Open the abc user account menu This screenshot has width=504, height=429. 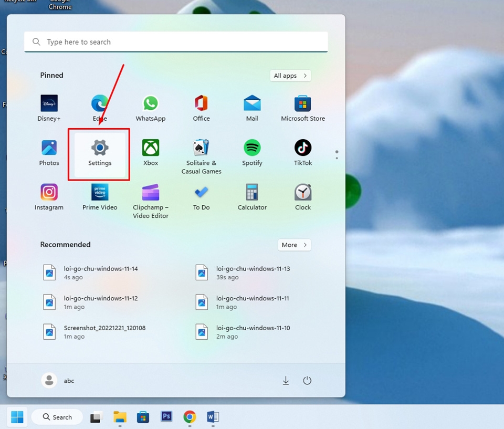click(x=58, y=380)
